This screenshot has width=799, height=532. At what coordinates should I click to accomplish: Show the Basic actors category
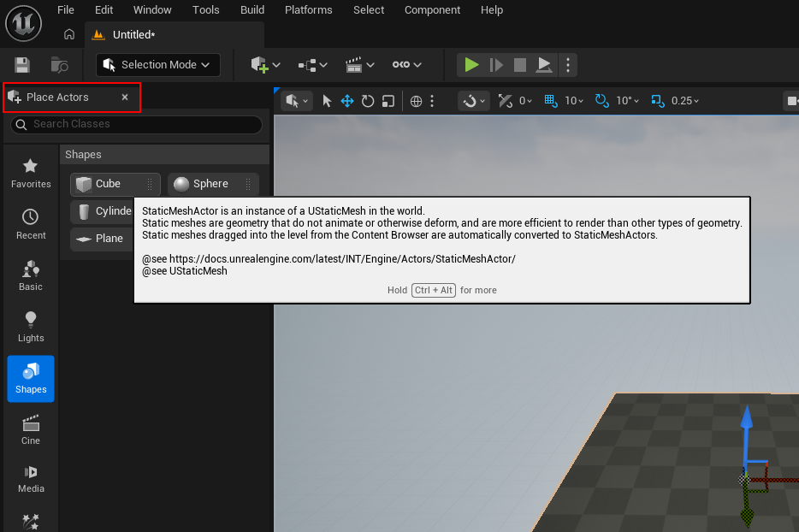(31, 275)
